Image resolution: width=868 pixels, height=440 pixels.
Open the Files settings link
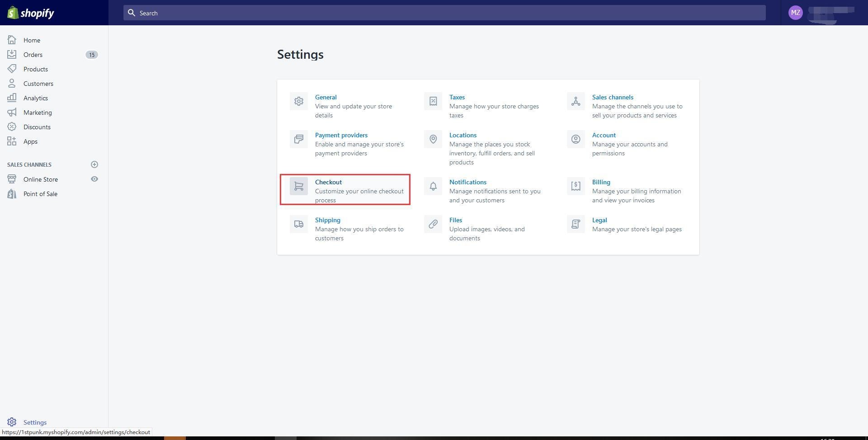pos(456,220)
